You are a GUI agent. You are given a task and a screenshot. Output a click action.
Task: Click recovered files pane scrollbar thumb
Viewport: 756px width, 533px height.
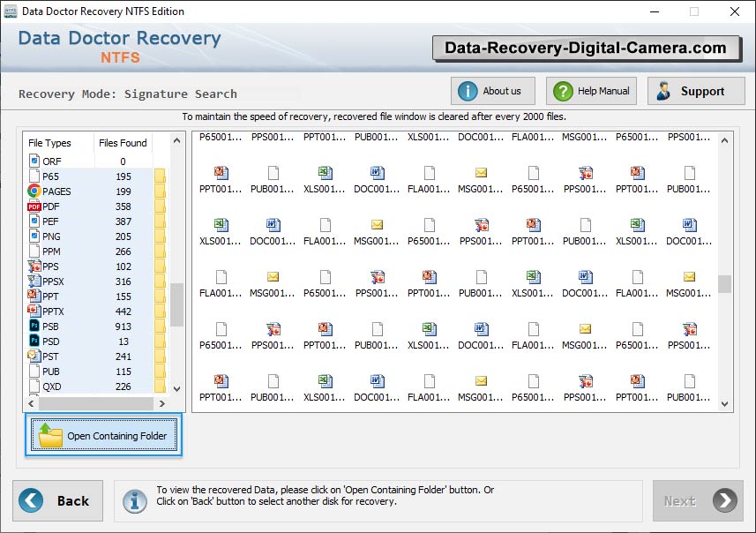[724, 283]
